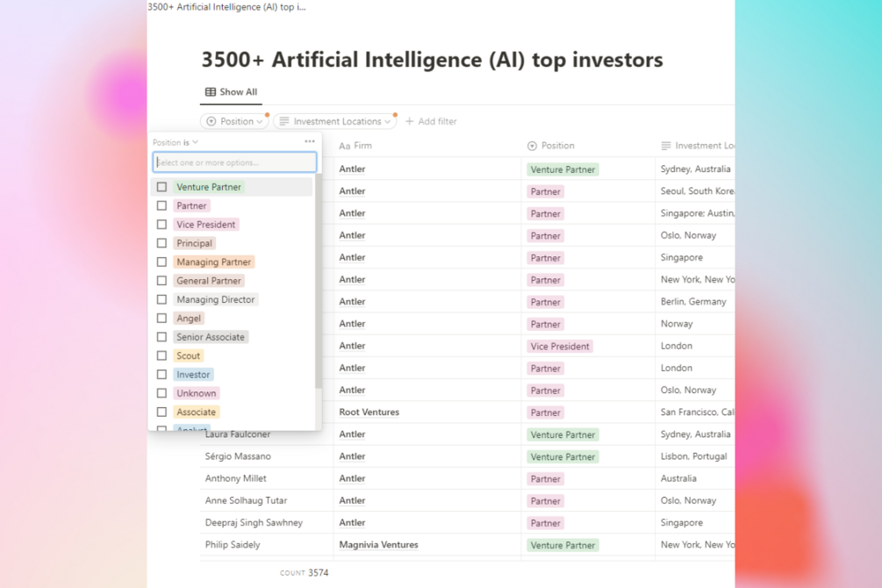882x588 pixels.
Task: Click the select-type icon in the Position column header
Action: 532,146
